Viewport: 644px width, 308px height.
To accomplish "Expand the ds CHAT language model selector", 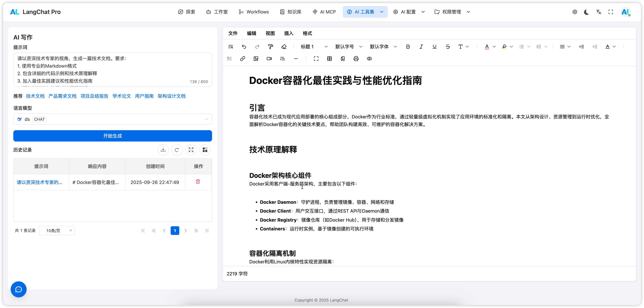I will pos(112,119).
